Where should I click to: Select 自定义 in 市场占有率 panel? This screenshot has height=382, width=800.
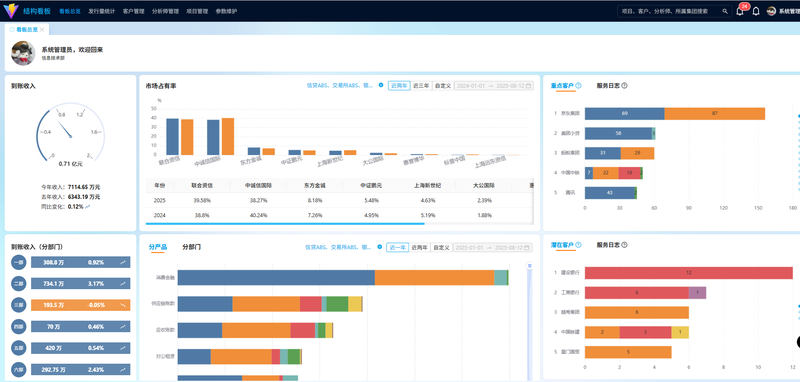(442, 86)
